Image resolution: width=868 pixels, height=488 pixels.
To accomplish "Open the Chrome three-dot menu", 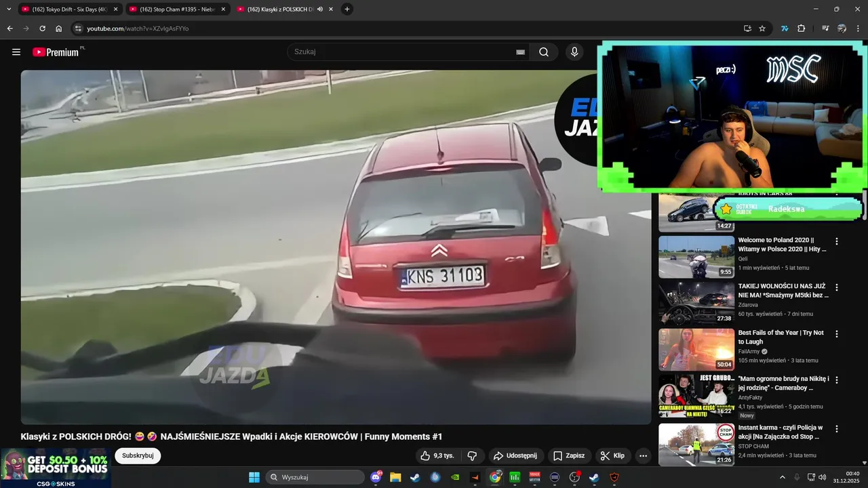I will point(859,28).
